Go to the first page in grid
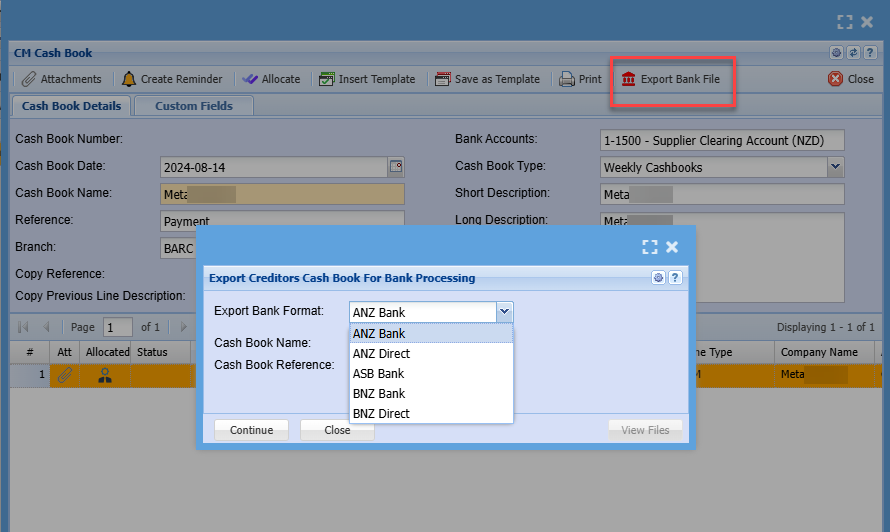890x532 pixels. (x=23, y=327)
